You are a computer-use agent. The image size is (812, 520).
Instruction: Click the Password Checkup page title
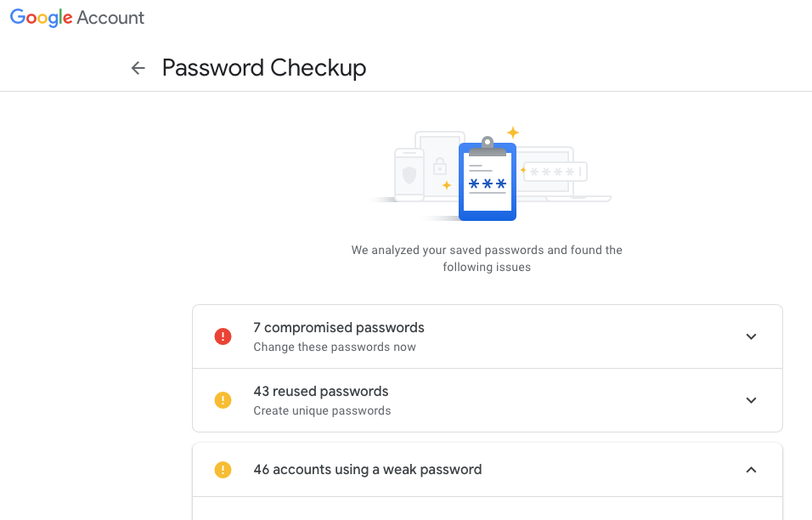pyautogui.click(x=264, y=68)
